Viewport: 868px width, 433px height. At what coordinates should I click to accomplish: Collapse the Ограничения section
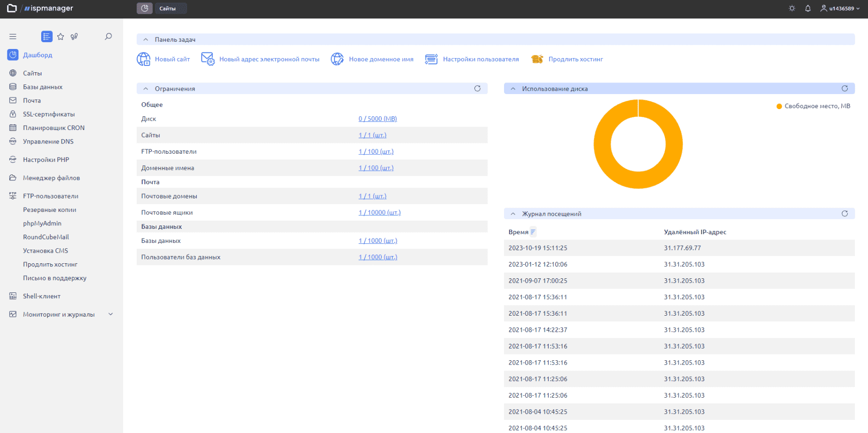coord(146,89)
